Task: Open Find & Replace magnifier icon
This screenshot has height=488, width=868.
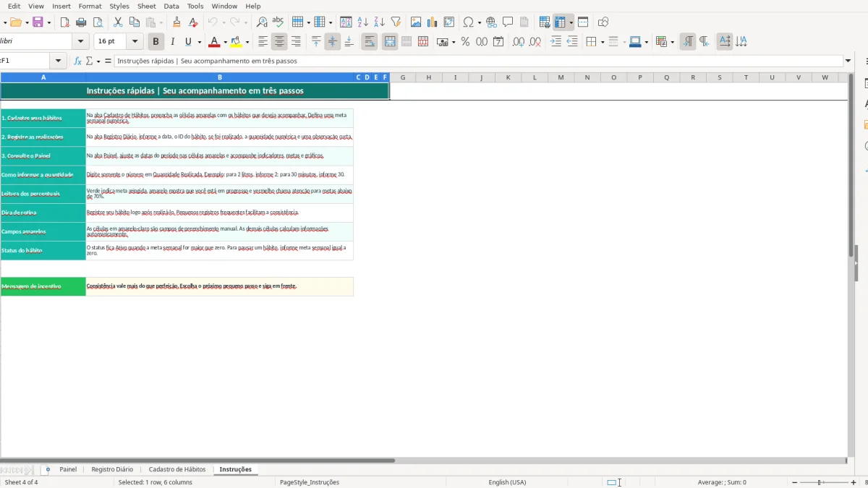Action: (262, 22)
